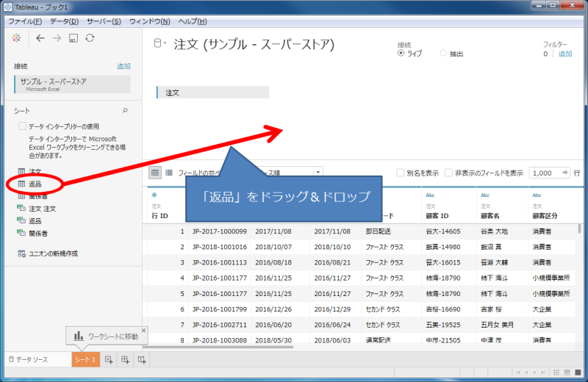The height and width of the screenshot is (382, 588).
Task: Click cell 吉家 桜
Action: pyautogui.click(x=491, y=309)
